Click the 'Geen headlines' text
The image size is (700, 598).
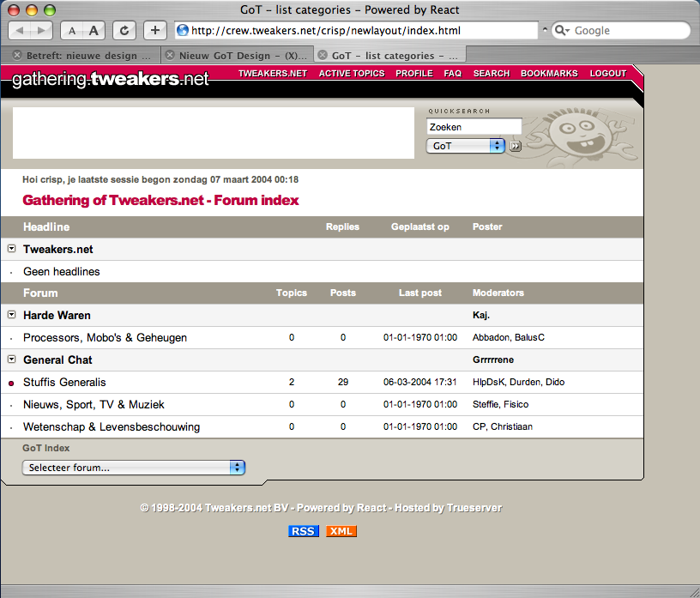click(62, 271)
